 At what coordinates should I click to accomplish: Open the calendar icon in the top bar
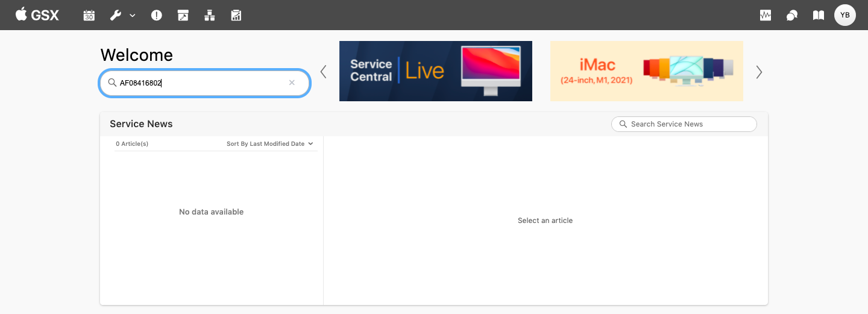(89, 16)
